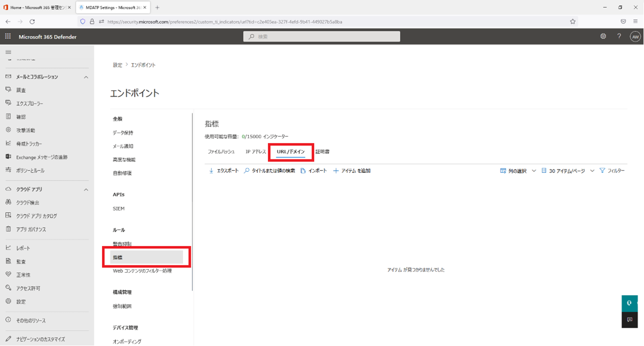The height and width of the screenshot is (346, 644).
Task: Collapse the メールとコラボレーション section
Action: (86, 77)
